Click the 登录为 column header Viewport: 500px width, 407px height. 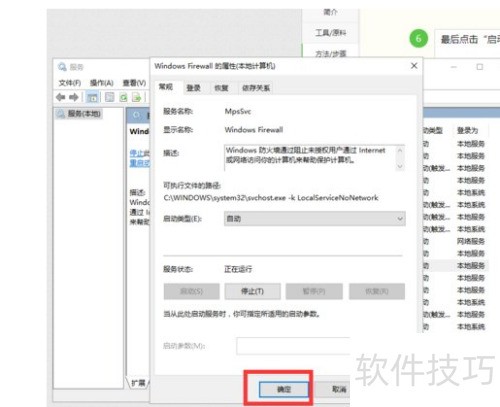click(x=467, y=130)
